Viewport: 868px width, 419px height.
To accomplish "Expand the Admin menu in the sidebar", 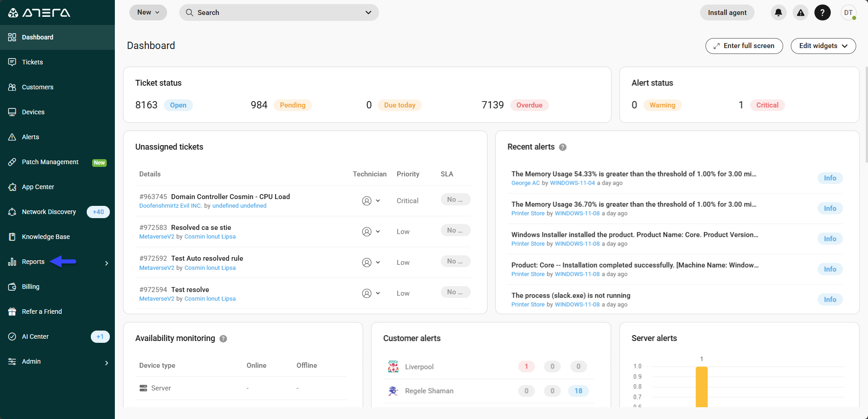I will coord(31,361).
